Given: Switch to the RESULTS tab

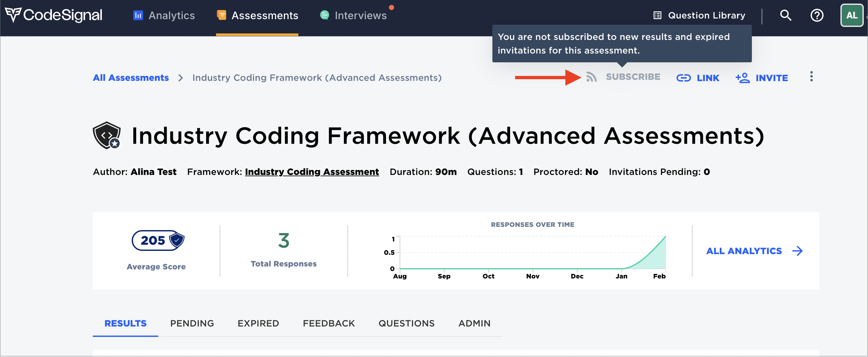Looking at the screenshot, I should click(x=125, y=324).
